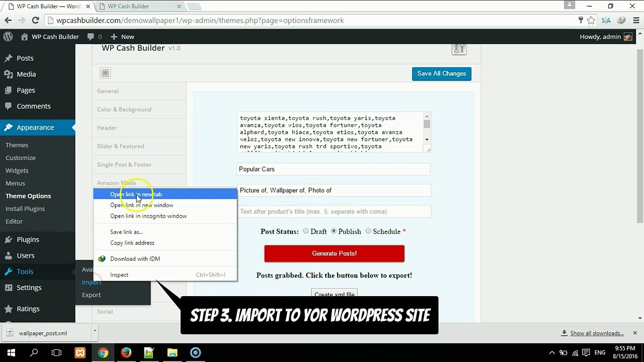Open the comments bubble icon in admin bar

pos(91,37)
